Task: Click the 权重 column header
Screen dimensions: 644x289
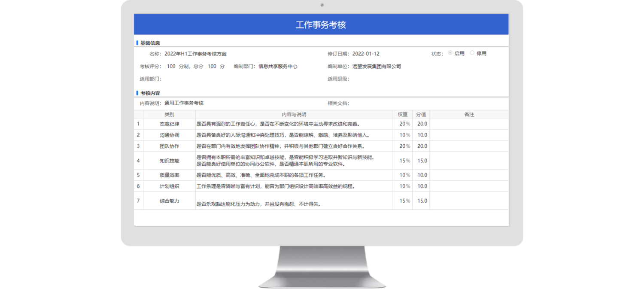Action: (x=402, y=115)
